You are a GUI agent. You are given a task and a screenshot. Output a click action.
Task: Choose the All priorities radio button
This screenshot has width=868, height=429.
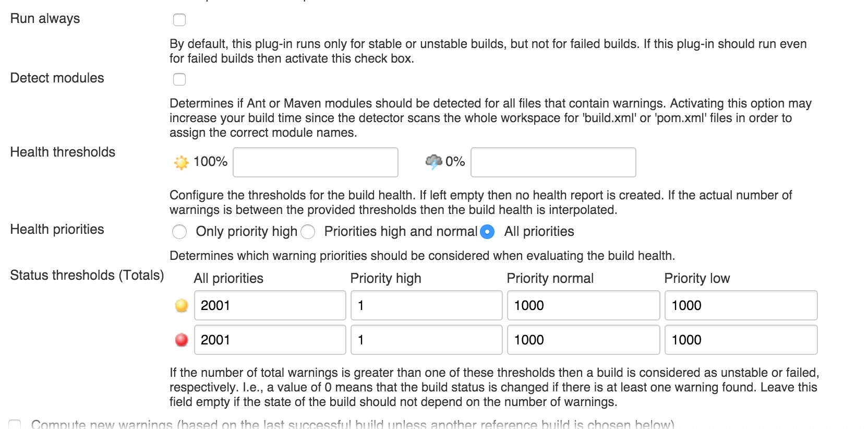point(487,232)
